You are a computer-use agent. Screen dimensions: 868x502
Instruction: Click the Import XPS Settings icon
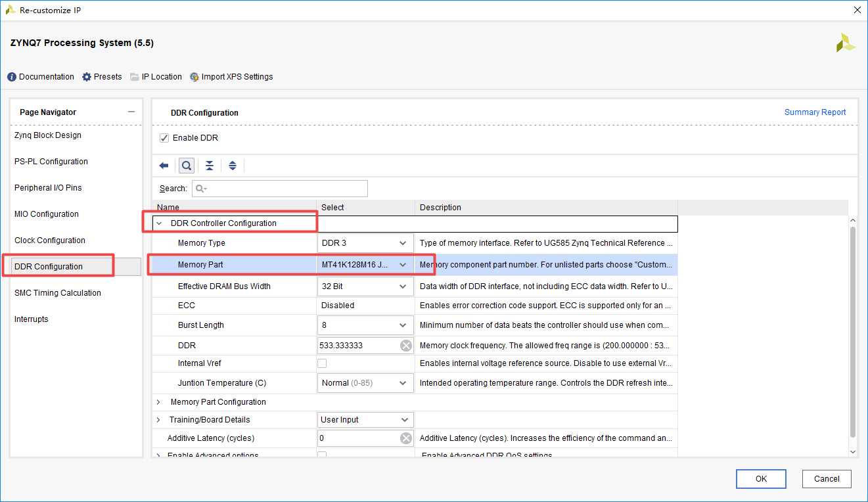click(194, 77)
